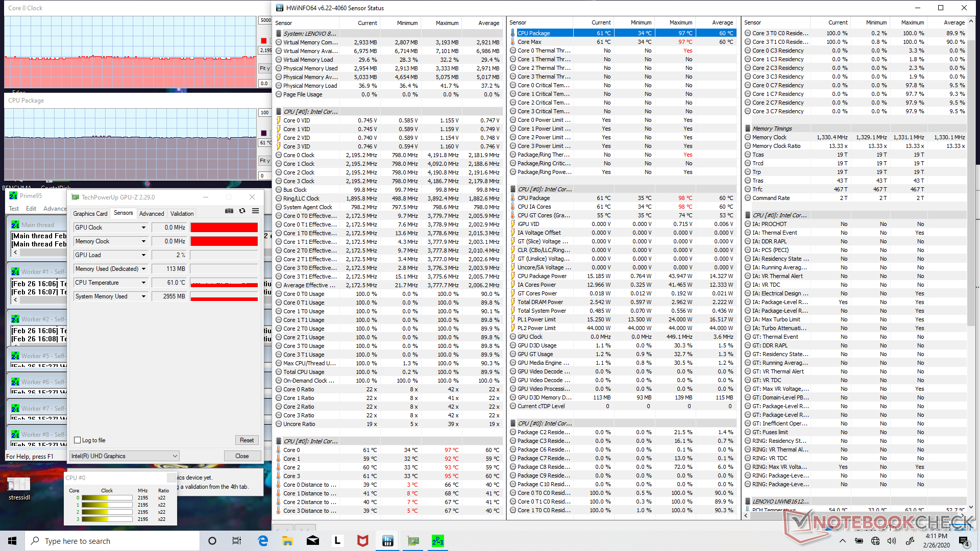Open the GPU Clock sensor dropdown
This screenshot has width=980, height=551.
click(143, 228)
